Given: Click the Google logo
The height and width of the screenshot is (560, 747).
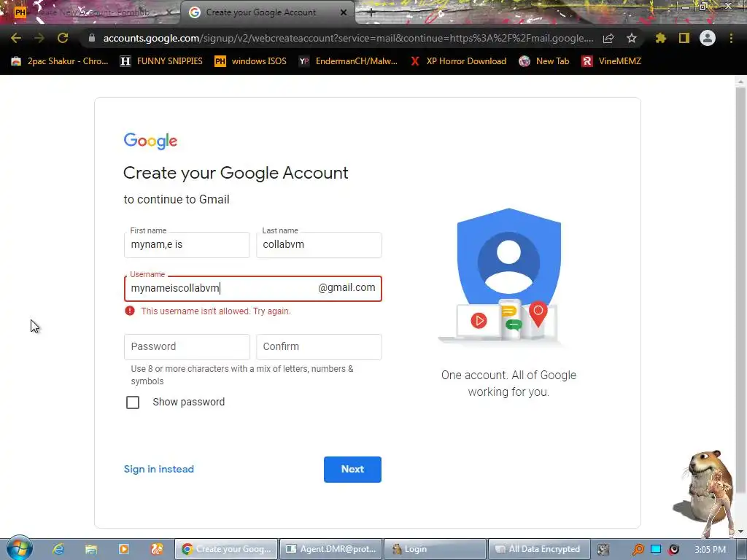Looking at the screenshot, I should click(150, 141).
